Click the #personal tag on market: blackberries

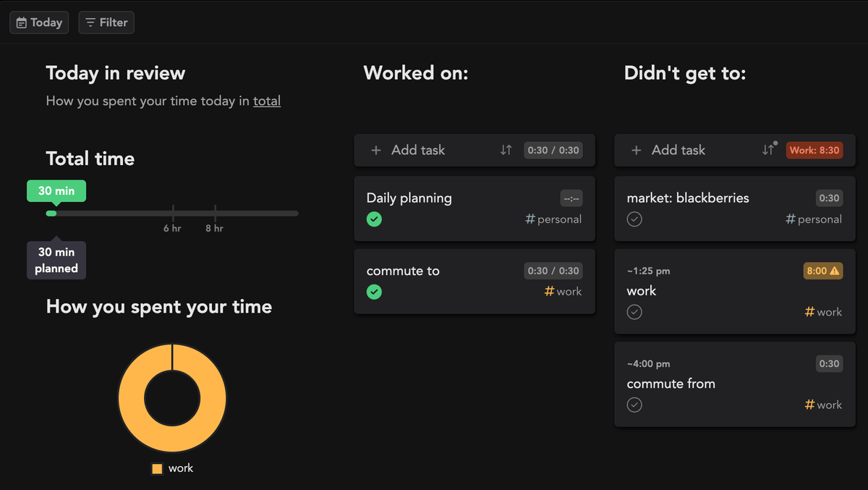pos(814,219)
